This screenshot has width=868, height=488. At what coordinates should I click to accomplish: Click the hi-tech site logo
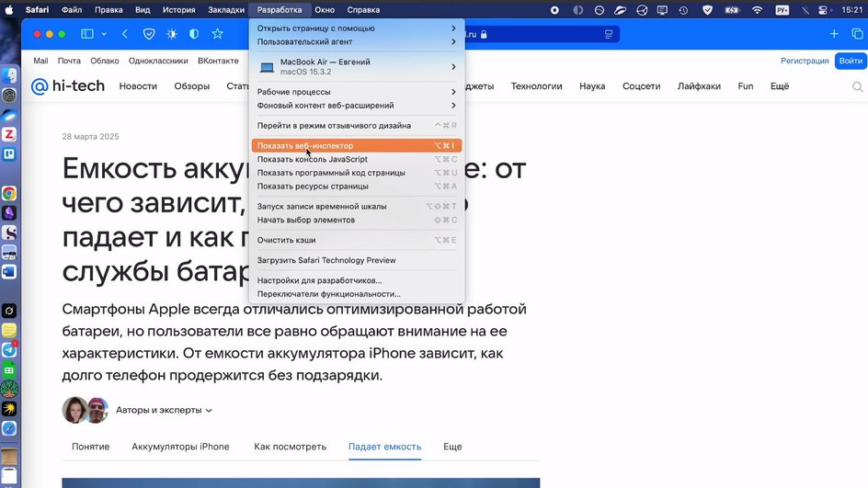[x=67, y=85]
